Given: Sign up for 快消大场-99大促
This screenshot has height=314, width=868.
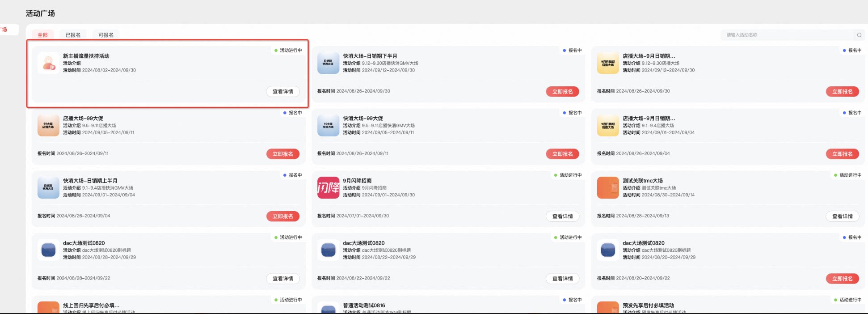Looking at the screenshot, I should tap(562, 154).
